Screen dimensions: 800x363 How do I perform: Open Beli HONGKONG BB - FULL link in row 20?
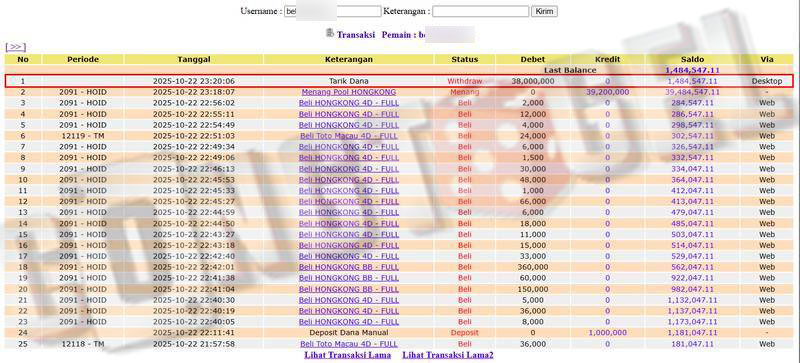click(x=348, y=289)
